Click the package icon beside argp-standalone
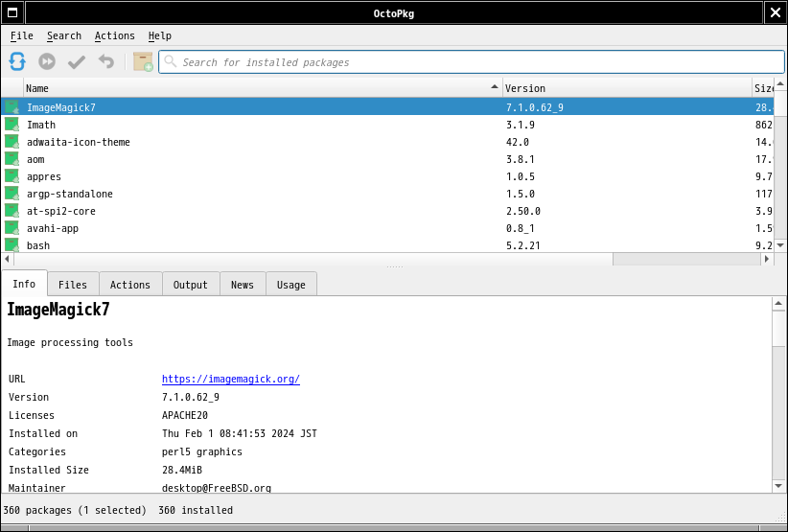The height and width of the screenshot is (532, 788). tap(12, 194)
